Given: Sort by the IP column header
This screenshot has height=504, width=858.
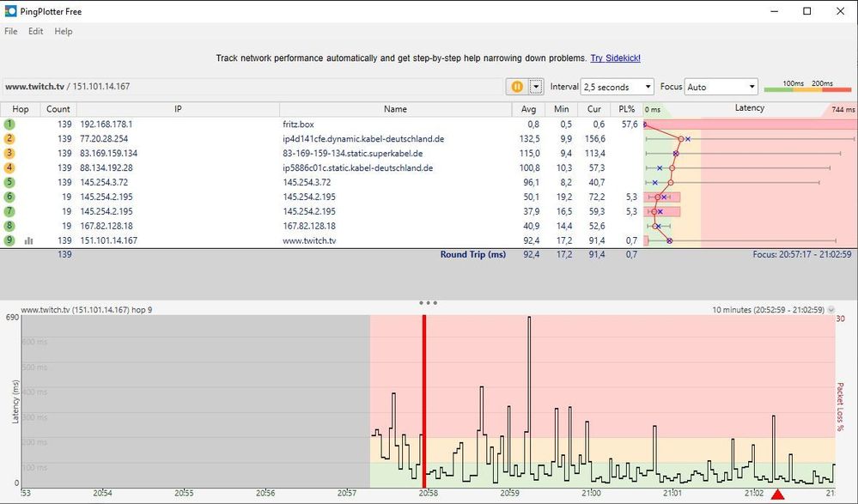Looking at the screenshot, I should click(x=178, y=109).
